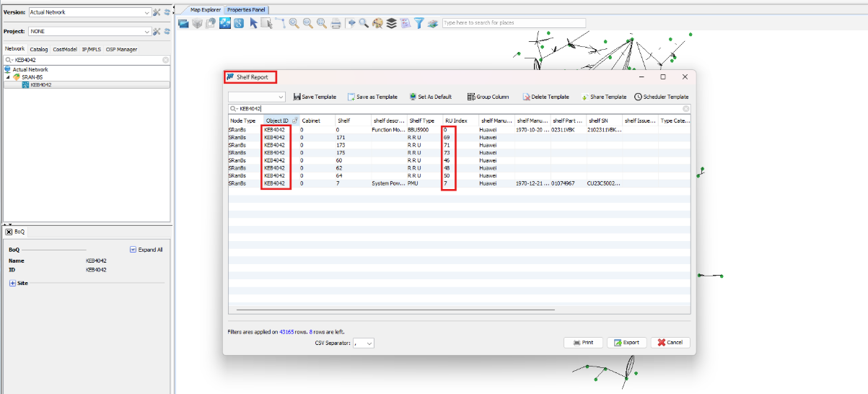Collapse the SRAN-BS tree node
The image size is (868, 394).
[8, 76]
